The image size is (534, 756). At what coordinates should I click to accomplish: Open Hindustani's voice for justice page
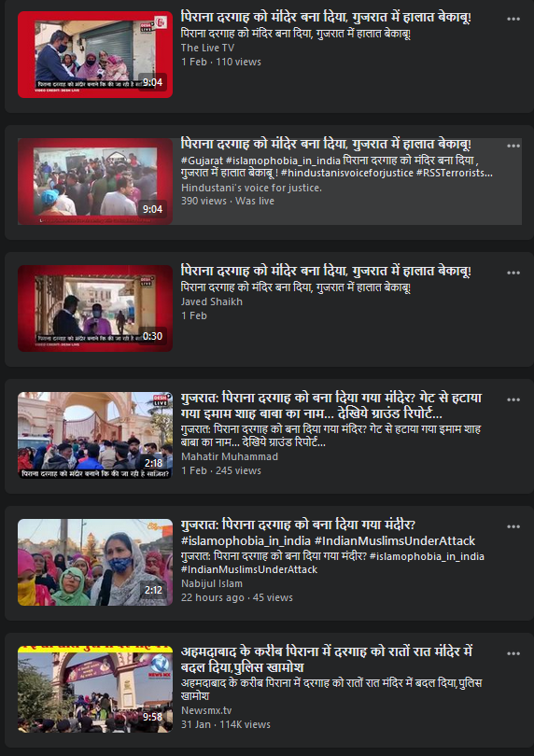coord(251,188)
